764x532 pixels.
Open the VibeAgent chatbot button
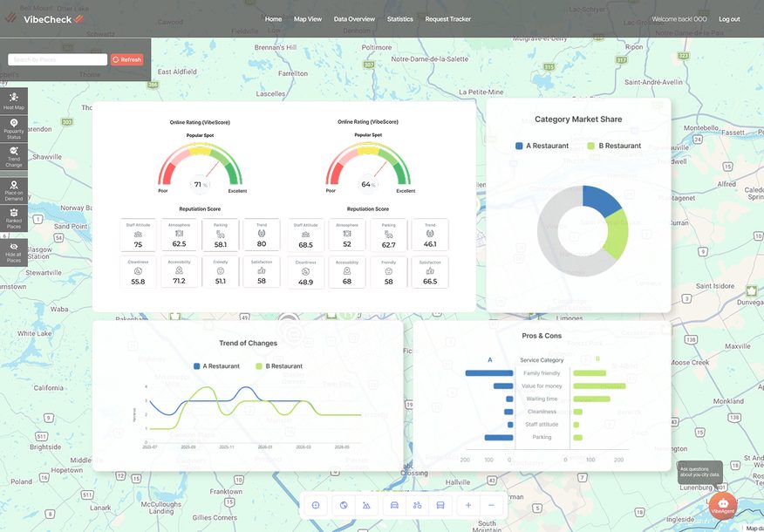723,506
